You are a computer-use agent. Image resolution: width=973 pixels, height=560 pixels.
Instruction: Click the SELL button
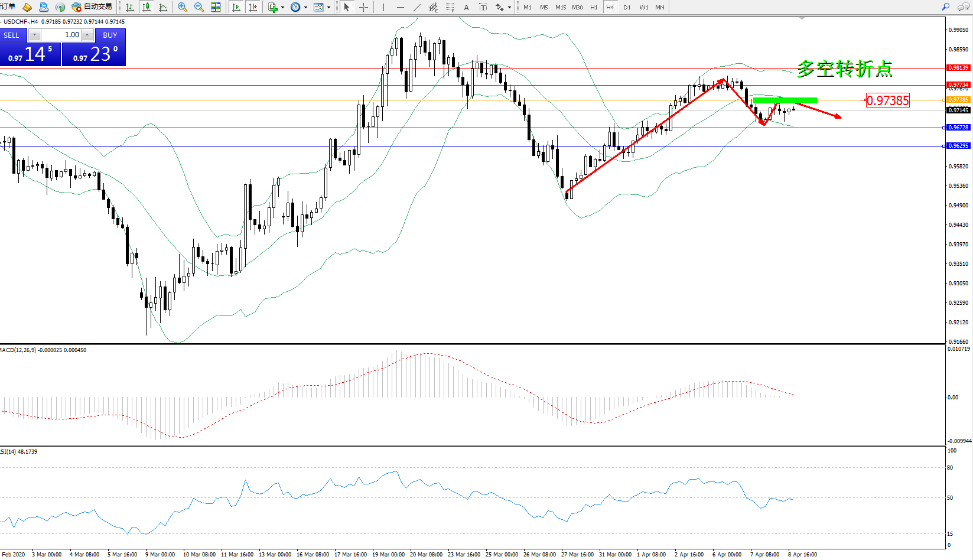[12, 35]
